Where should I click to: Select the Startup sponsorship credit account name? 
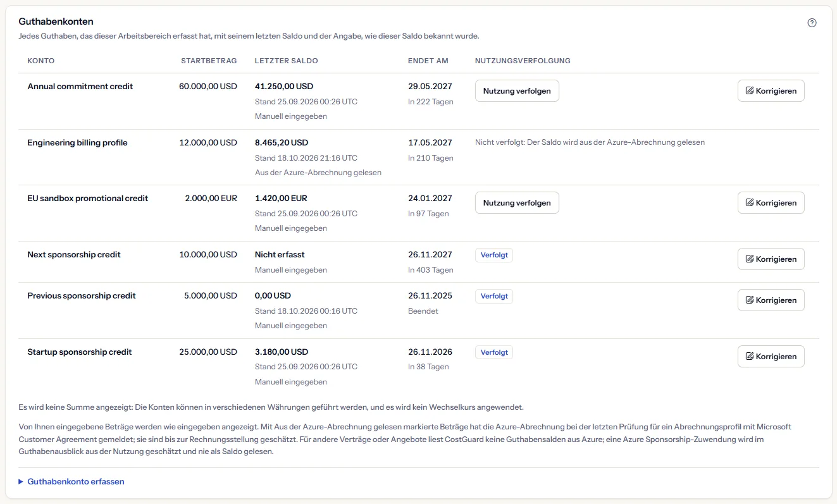pyautogui.click(x=80, y=352)
